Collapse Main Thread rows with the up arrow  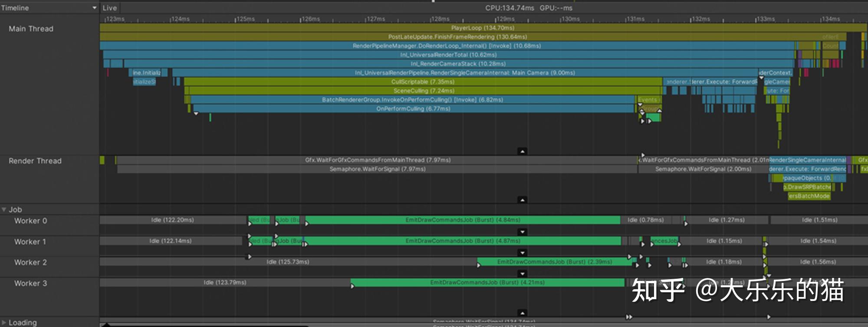coord(523,151)
